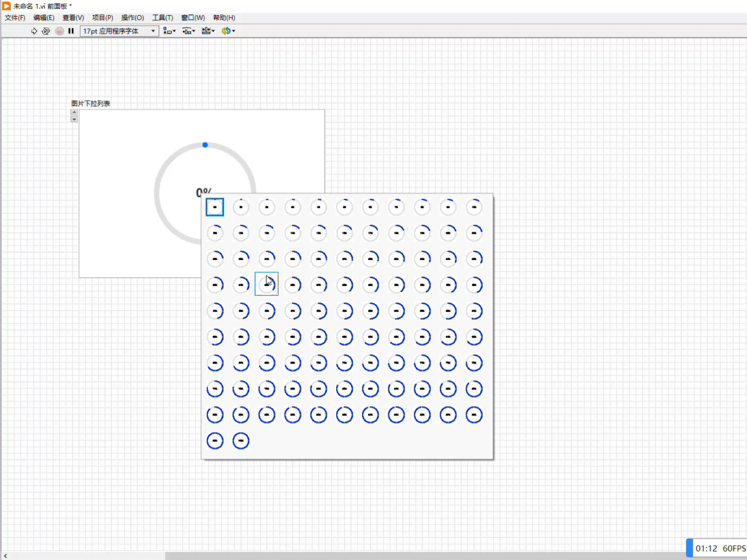747x560 pixels.
Task: Open the Distribute Objects tool menu
Action: [188, 31]
